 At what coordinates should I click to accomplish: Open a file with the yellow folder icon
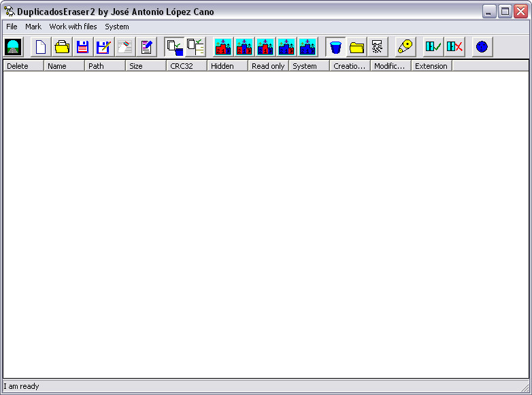click(x=62, y=47)
